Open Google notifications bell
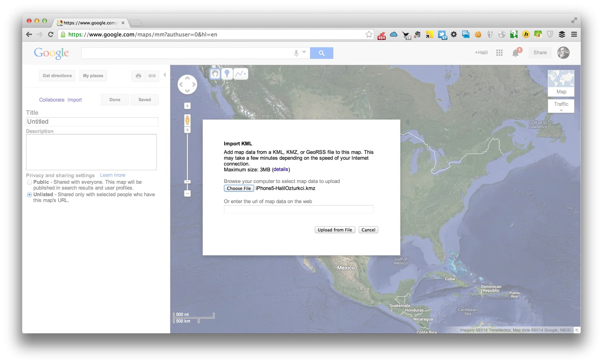The width and height of the screenshot is (603, 364). click(516, 52)
